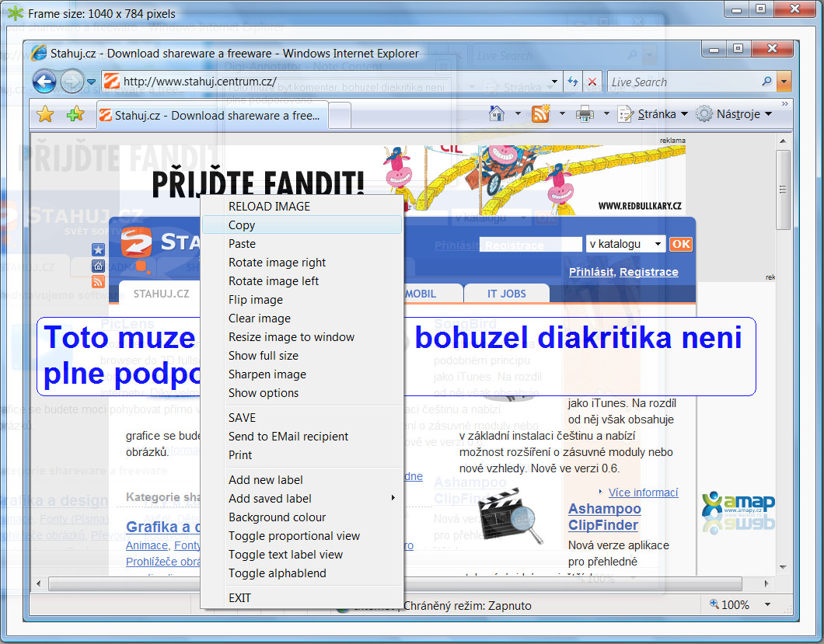Image resolution: width=824 pixels, height=644 pixels.
Task: Click the IE Forward navigation arrow
Action: [72, 82]
